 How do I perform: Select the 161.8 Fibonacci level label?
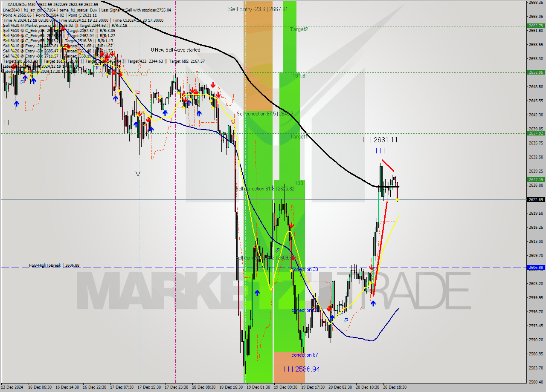299,75
